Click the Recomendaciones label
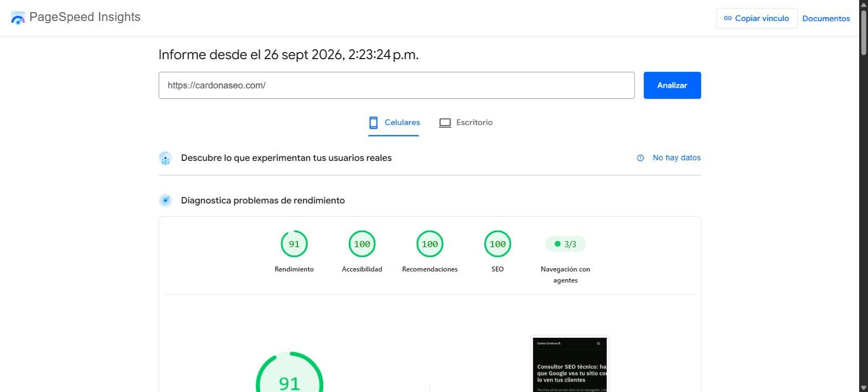The height and width of the screenshot is (392, 868). (430, 269)
